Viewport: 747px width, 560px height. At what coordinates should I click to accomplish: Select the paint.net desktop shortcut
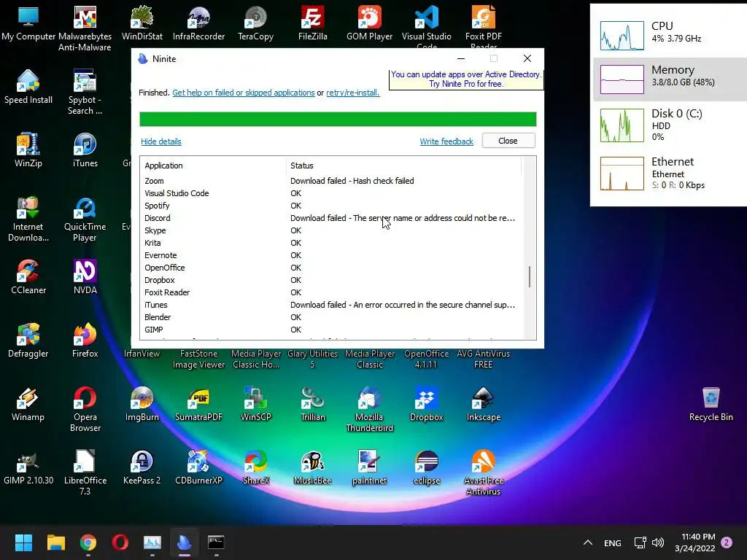pos(370,467)
